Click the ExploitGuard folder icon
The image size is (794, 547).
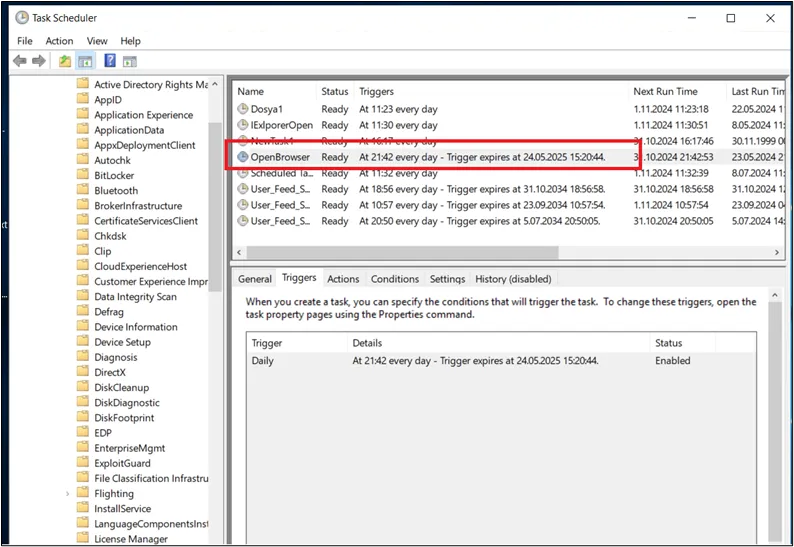point(83,462)
